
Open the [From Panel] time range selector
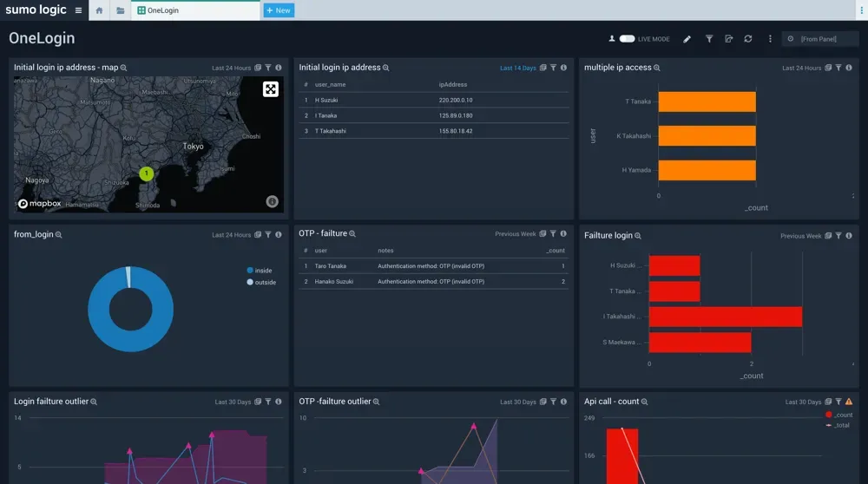coord(819,39)
